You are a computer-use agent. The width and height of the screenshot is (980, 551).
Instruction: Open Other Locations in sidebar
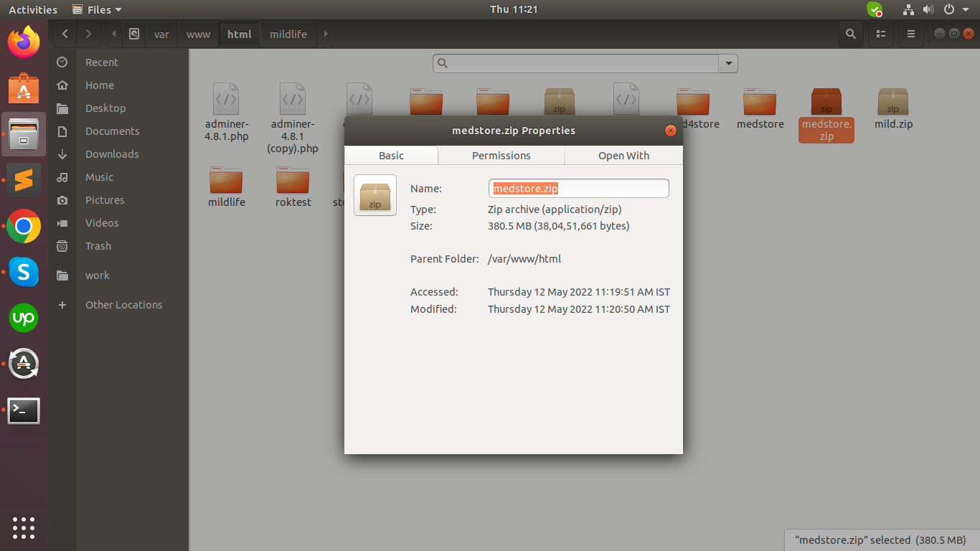point(123,305)
